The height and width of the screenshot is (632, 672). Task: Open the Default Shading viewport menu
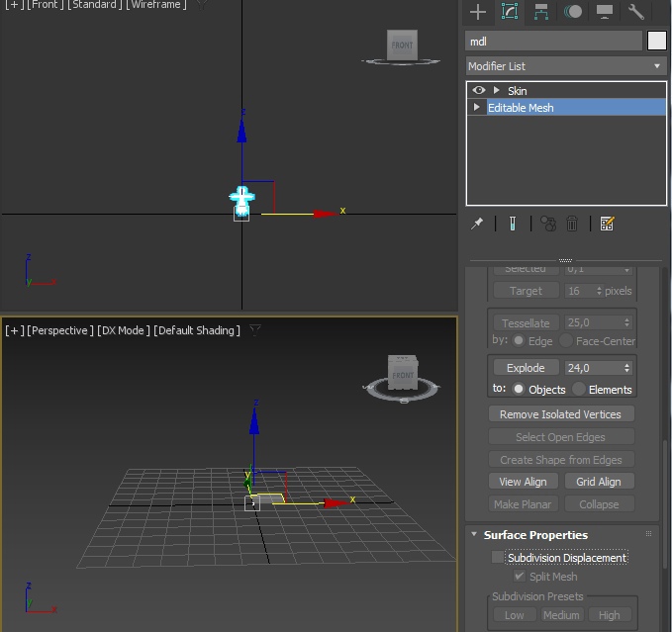click(197, 330)
